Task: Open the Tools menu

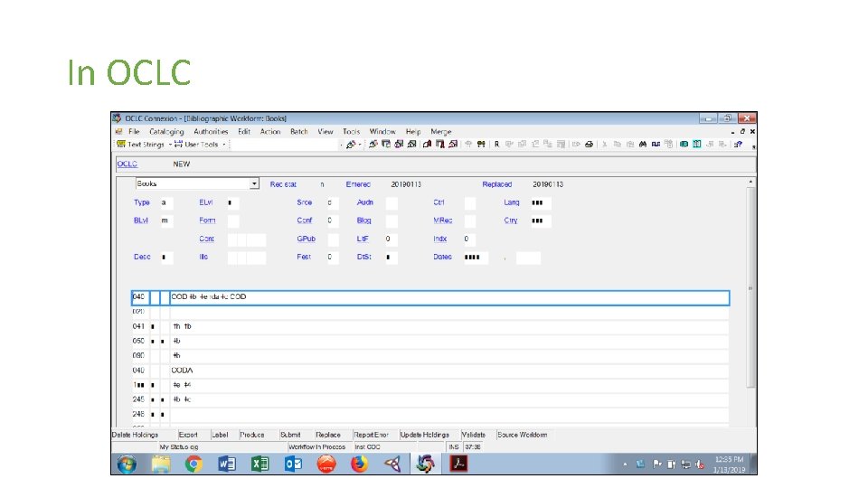Action: (x=351, y=132)
